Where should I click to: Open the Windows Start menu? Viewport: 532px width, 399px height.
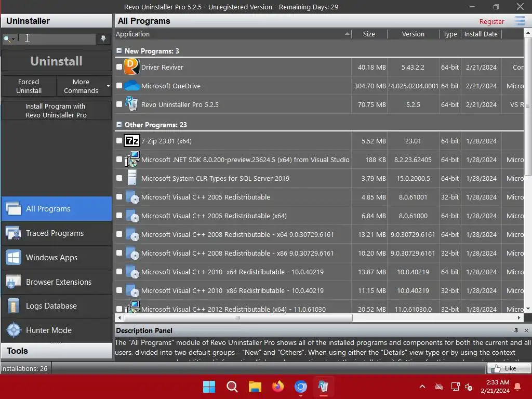point(209,387)
